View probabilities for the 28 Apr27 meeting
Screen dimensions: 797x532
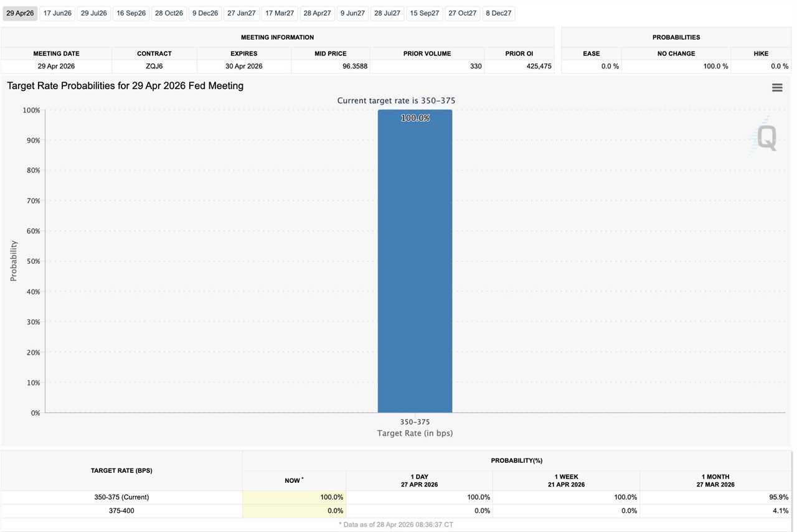pos(317,12)
